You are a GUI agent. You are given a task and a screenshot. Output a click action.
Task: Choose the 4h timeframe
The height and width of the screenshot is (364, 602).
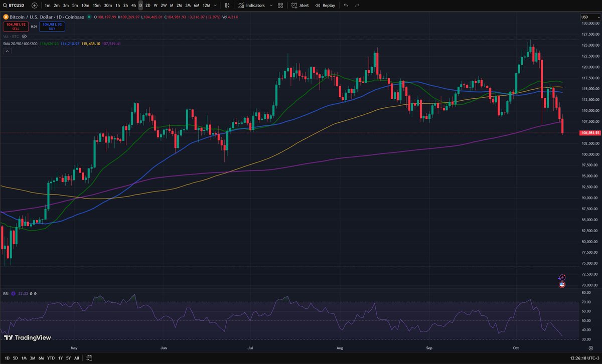click(133, 6)
